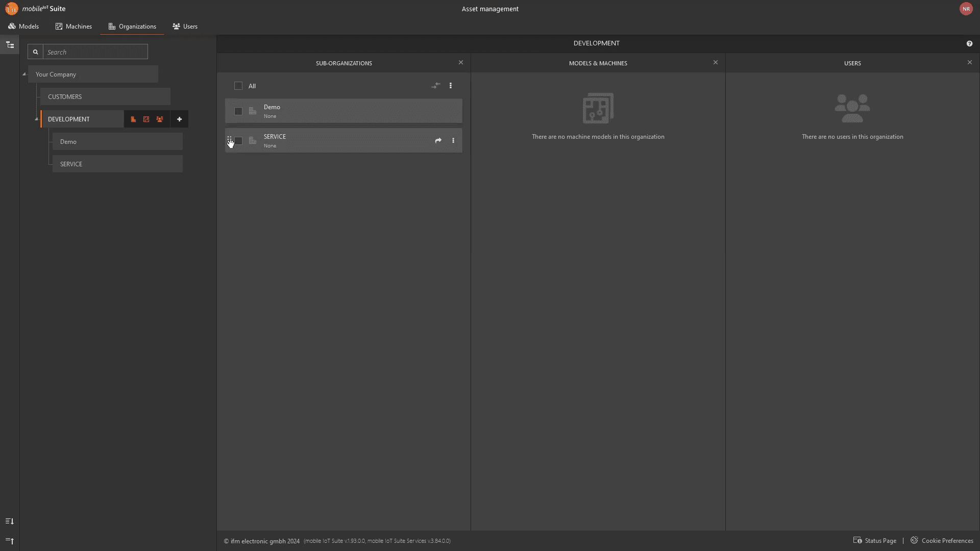
Task: Switch to the Machines tab
Action: (x=74, y=27)
